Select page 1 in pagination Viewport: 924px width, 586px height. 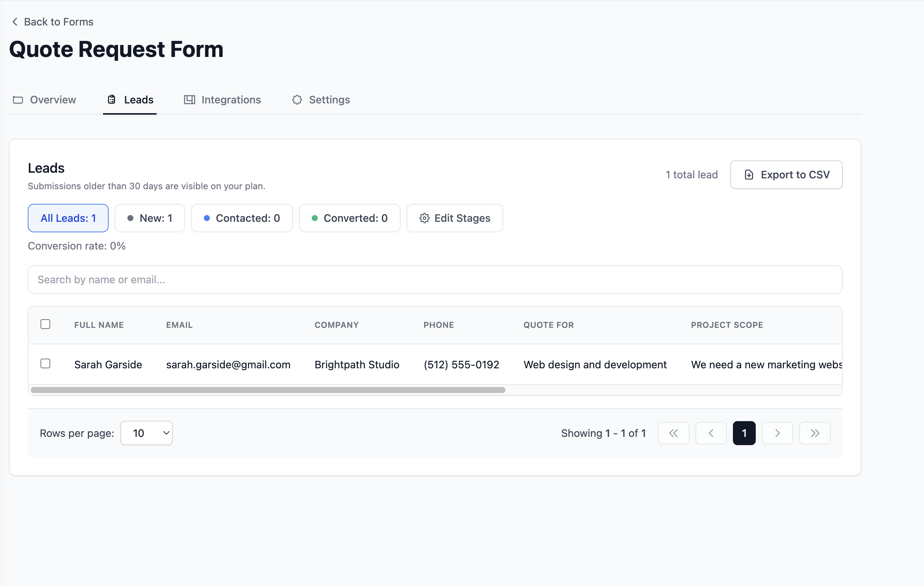click(744, 433)
